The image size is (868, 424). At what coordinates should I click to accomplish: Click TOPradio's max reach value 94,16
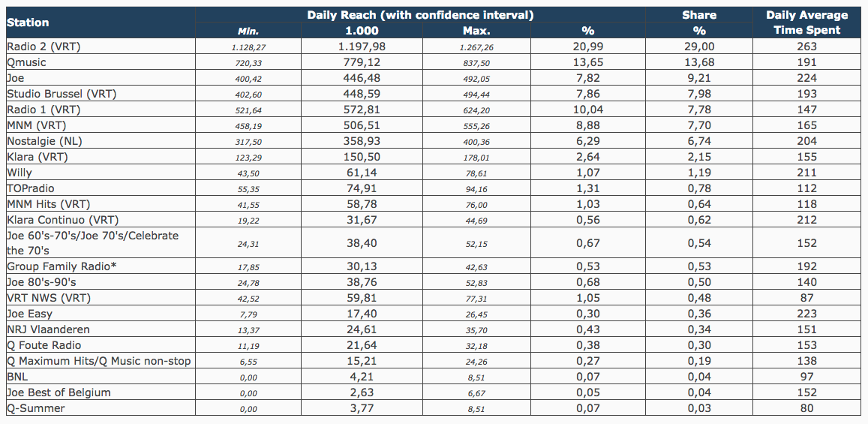click(476, 188)
